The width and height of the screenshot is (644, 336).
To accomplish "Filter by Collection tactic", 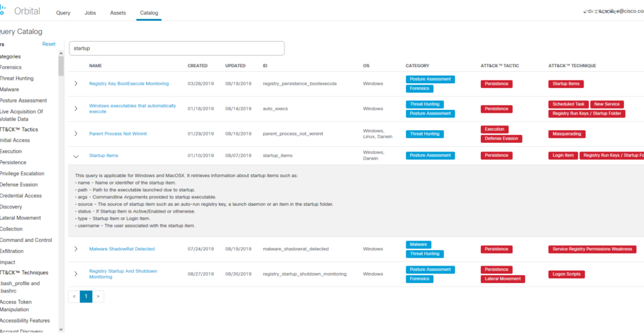I will (11, 229).
